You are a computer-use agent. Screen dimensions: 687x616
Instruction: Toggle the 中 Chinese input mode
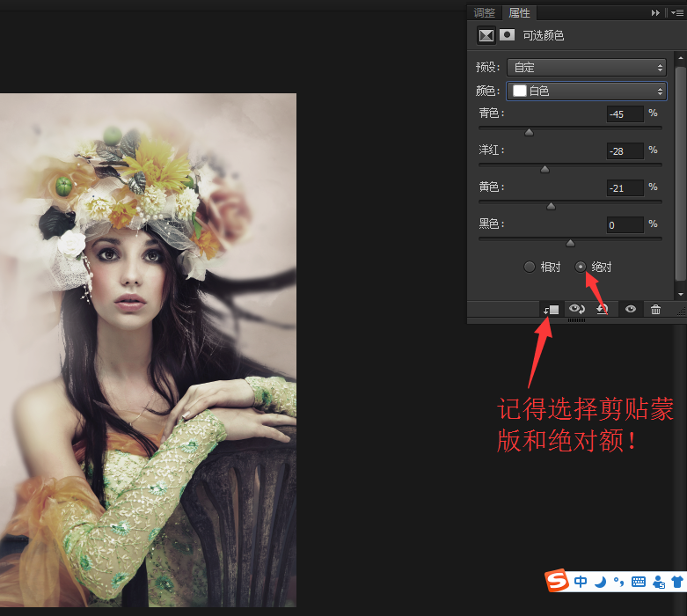(x=581, y=582)
